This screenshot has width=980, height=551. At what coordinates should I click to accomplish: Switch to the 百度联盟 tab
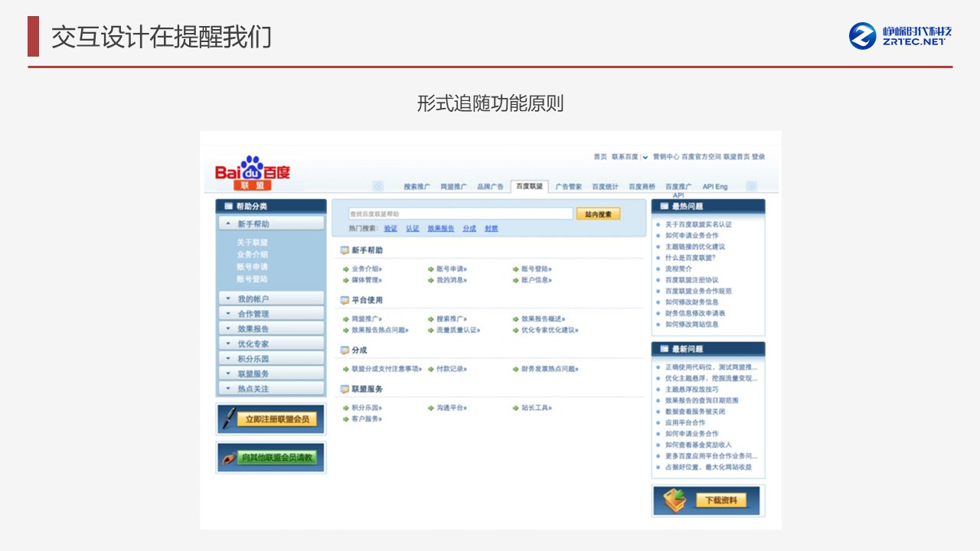click(x=529, y=186)
